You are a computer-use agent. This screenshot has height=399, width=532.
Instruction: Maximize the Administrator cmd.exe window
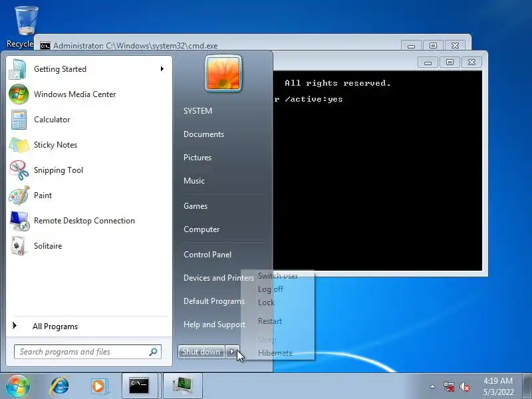(x=433, y=46)
